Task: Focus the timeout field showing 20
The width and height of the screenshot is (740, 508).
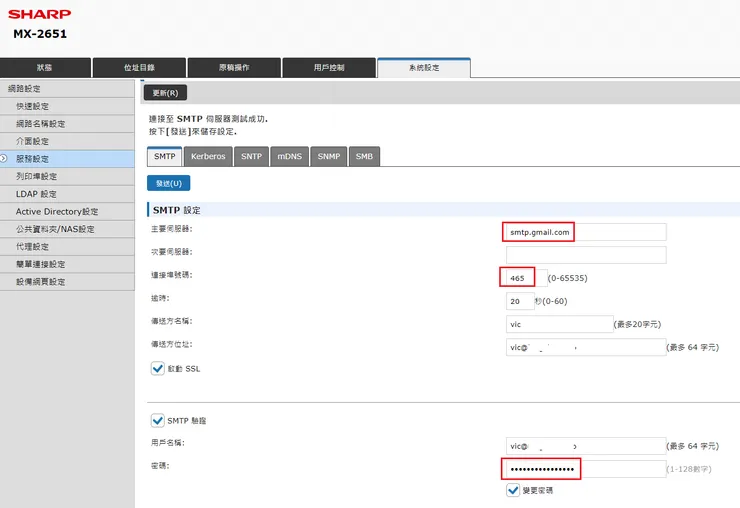Action: (x=520, y=301)
